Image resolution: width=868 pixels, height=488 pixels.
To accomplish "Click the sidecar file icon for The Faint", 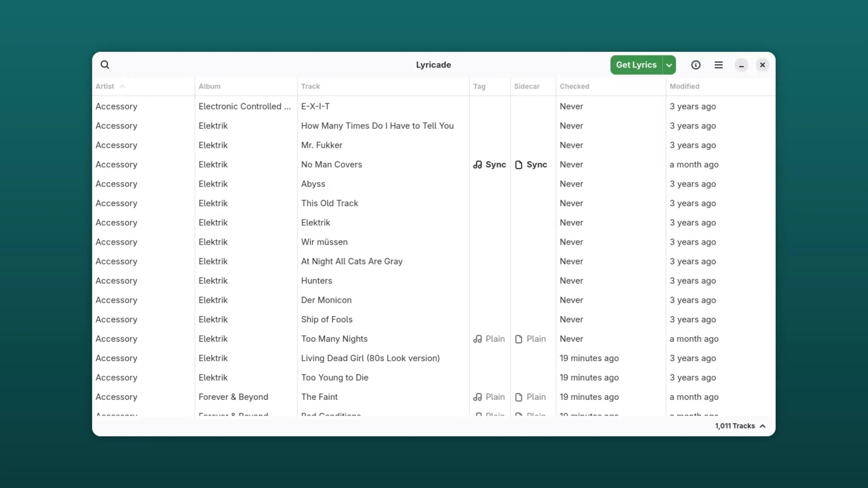I will coord(519,397).
